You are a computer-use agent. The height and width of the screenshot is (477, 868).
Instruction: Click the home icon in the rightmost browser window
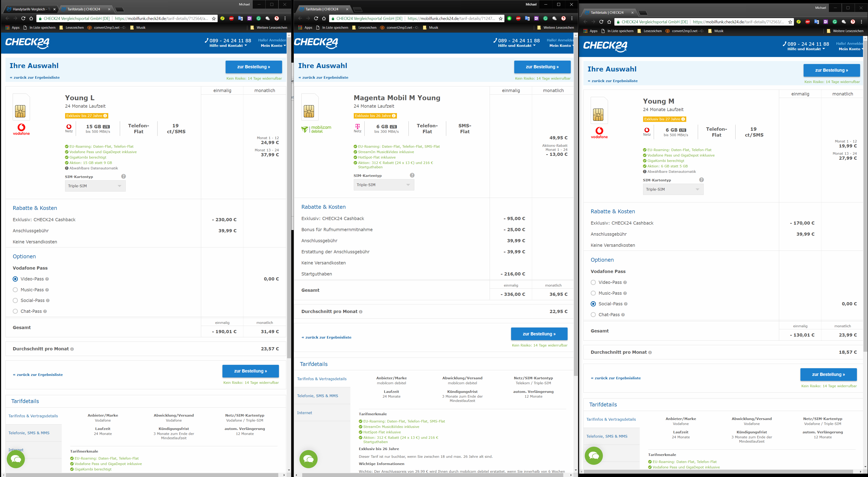coord(609,22)
